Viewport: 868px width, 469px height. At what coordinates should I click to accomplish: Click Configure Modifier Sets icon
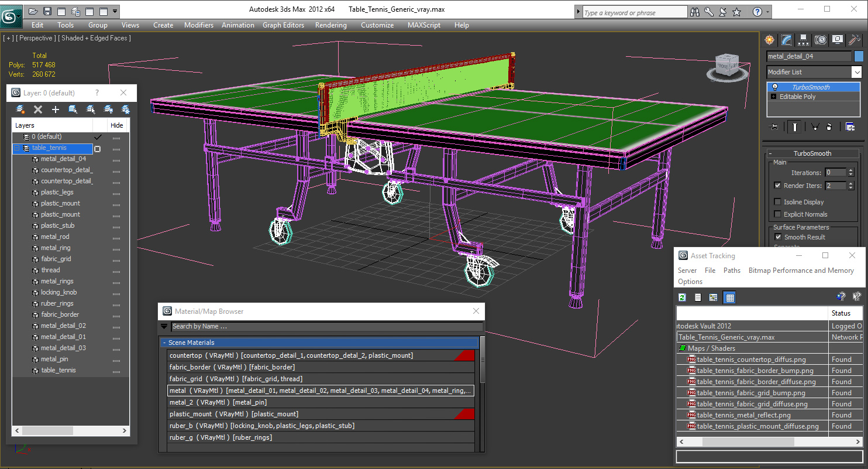[x=850, y=126]
